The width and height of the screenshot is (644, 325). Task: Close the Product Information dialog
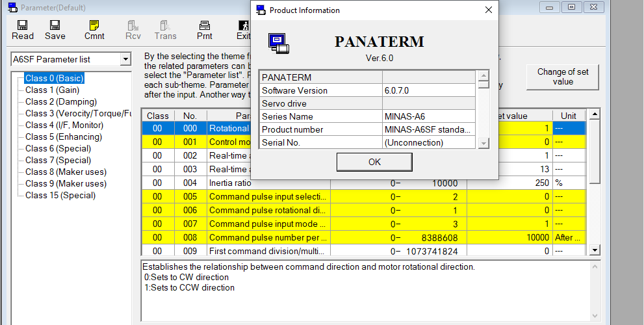(488, 10)
